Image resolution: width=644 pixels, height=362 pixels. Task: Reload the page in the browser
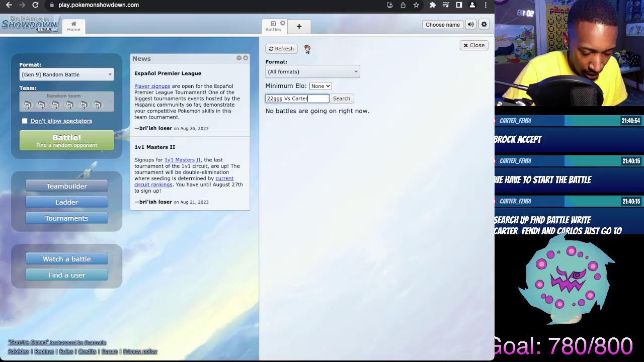(x=35, y=5)
